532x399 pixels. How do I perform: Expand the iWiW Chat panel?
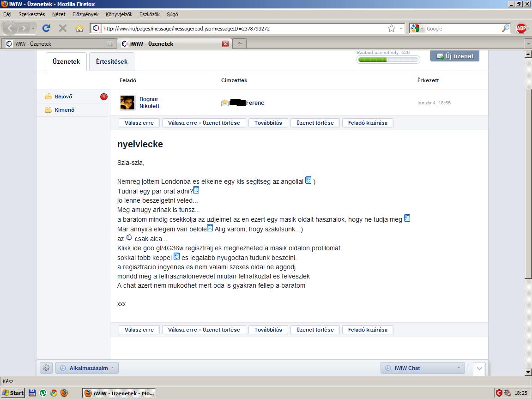tap(423, 368)
